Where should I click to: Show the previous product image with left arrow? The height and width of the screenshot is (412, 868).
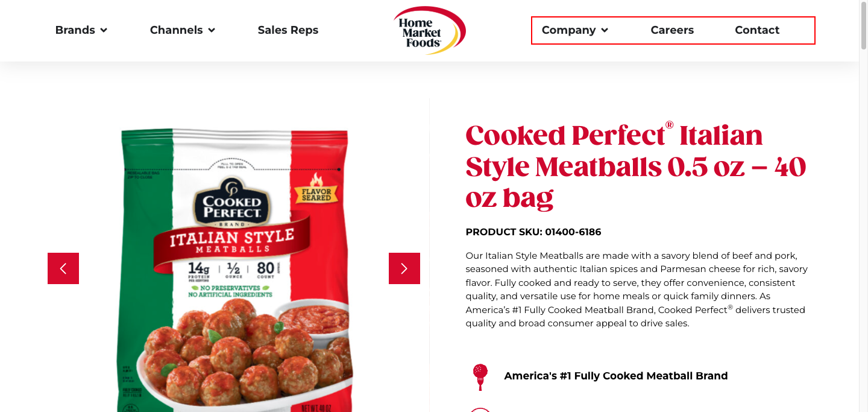[x=63, y=268]
